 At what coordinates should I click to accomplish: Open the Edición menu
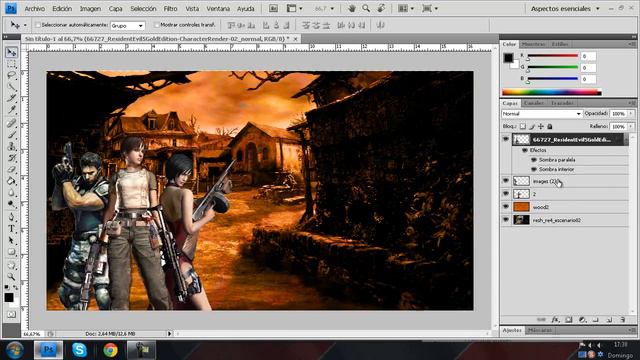(x=62, y=8)
